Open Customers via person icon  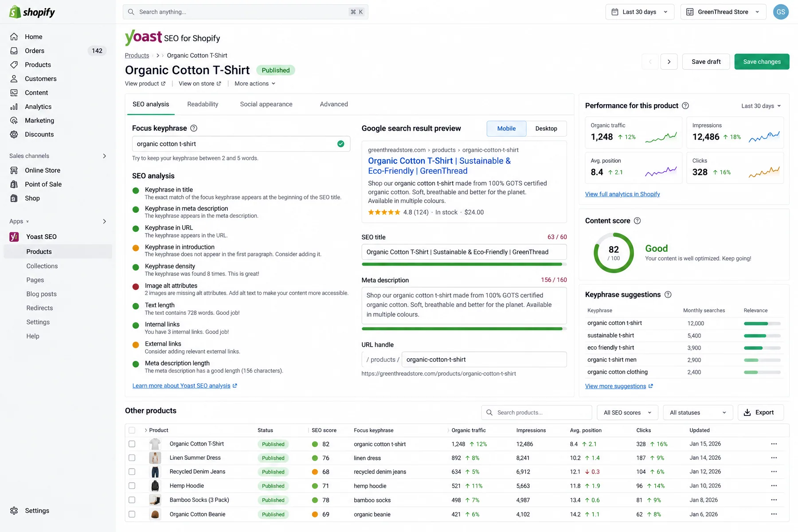(14, 78)
